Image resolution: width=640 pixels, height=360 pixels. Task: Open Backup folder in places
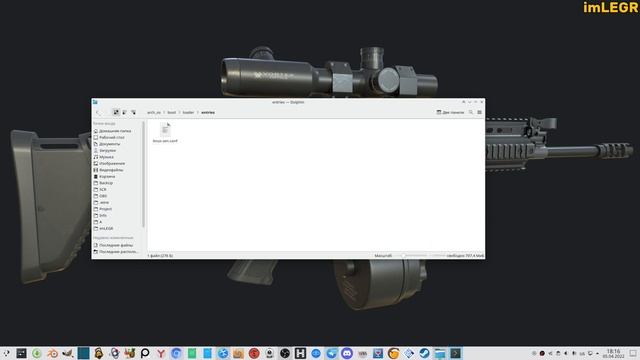(x=103, y=183)
